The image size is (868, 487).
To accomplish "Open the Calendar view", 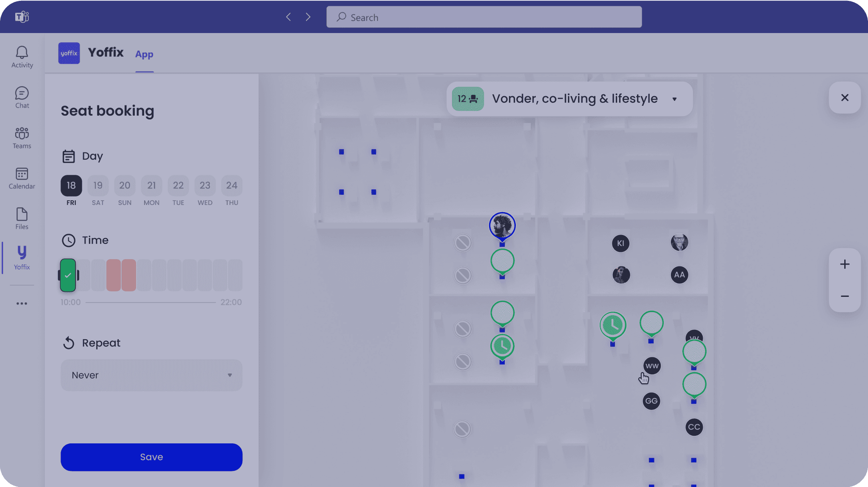I will click(x=22, y=177).
